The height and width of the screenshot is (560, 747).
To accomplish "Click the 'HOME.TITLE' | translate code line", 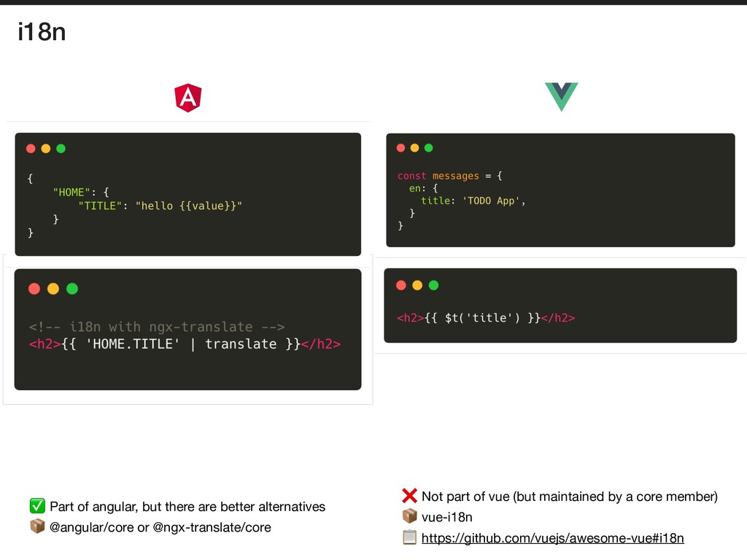I will pos(185,344).
